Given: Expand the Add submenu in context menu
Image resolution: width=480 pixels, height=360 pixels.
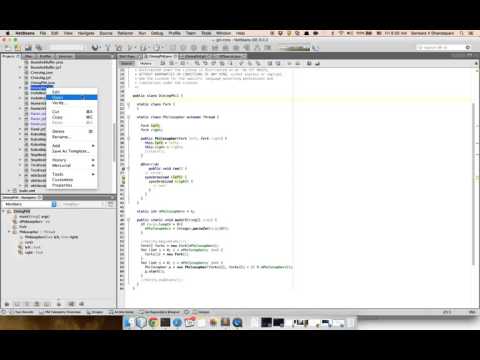Looking at the screenshot, I should click(72, 146).
